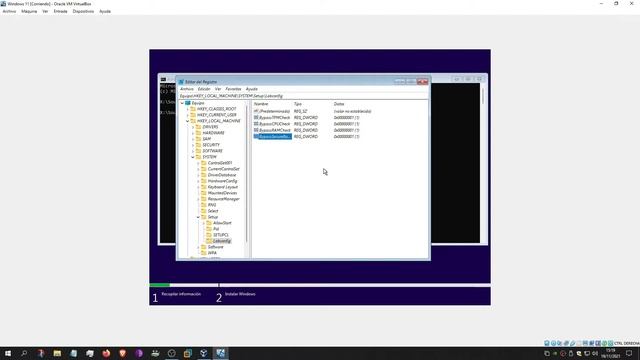Click REG_SZ type of (Predeterminado)
This screenshot has width=640, height=360.
pos(300,111)
